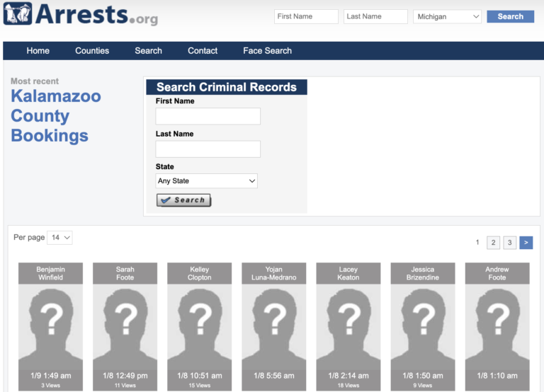This screenshot has height=392, width=544.
Task: Click the 15 Views count text
Action: pyautogui.click(x=200, y=386)
